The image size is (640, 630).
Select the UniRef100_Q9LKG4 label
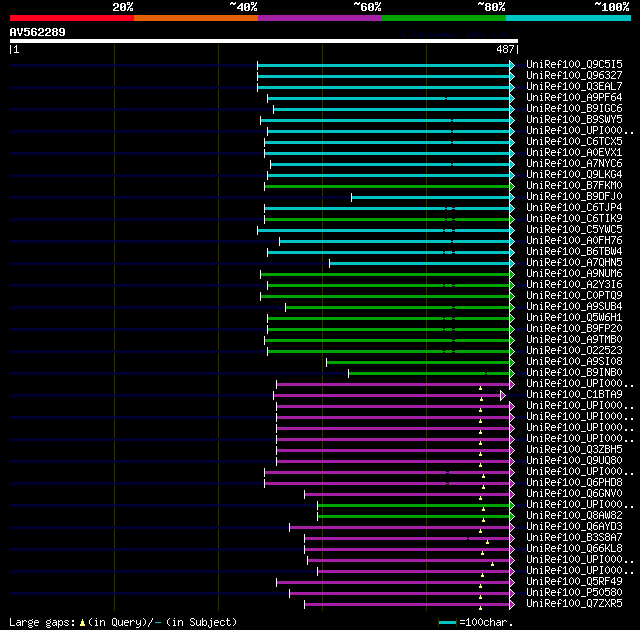click(574, 175)
